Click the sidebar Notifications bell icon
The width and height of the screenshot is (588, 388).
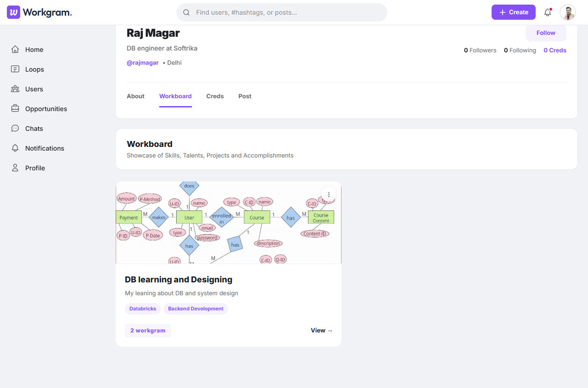click(15, 148)
